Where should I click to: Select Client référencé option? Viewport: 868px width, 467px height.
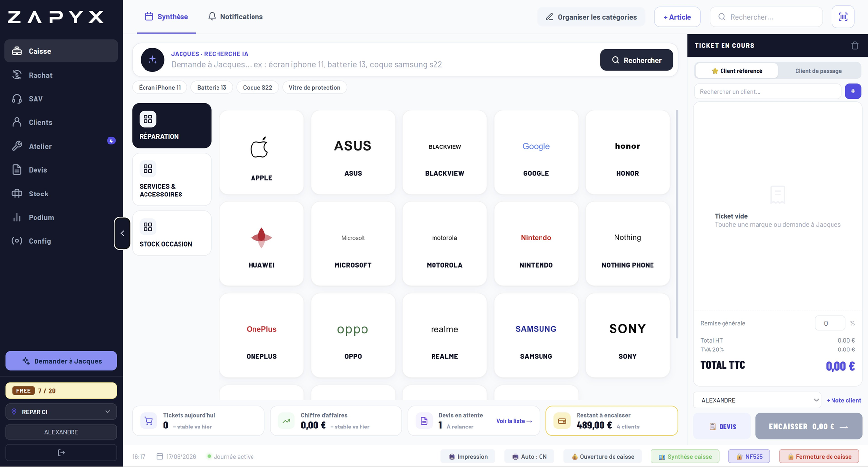[x=737, y=71]
